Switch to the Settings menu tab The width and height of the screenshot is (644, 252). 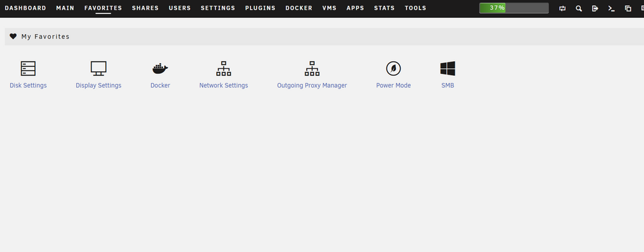218,8
